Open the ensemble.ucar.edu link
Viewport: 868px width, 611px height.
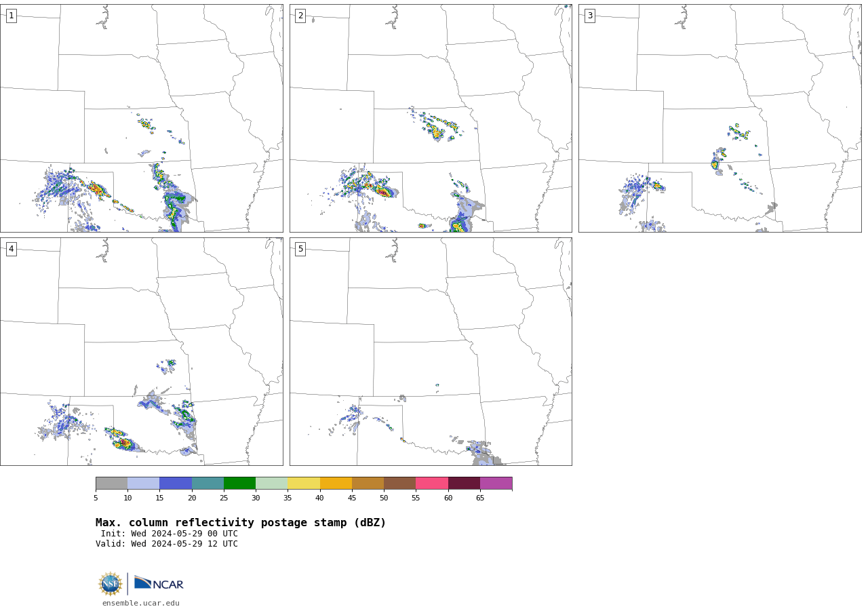pyautogui.click(x=141, y=603)
